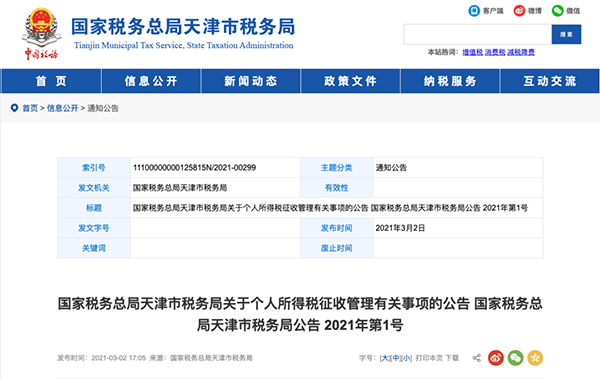Open 政策文件 navigation menu
Screen dimensions: 600x379
click(x=351, y=81)
